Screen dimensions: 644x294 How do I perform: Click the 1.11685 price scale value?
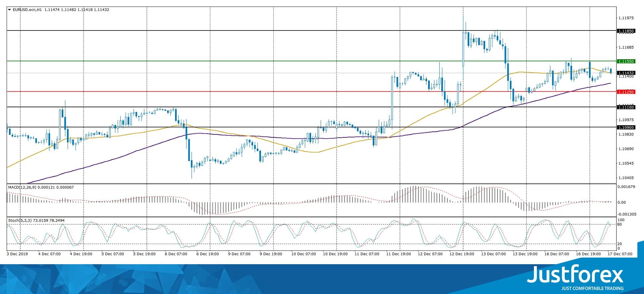tap(626, 47)
